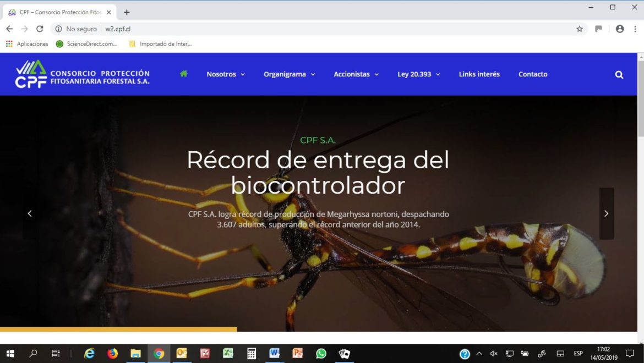Open the ScienceDirect.com bookmark
This screenshot has height=363, width=644.
pyautogui.click(x=87, y=44)
